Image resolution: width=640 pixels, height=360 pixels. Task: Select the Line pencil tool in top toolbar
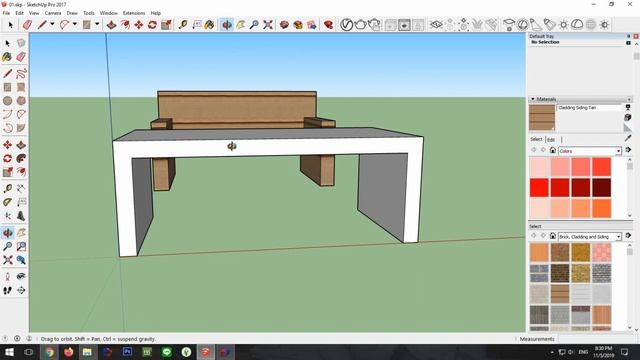42,25
